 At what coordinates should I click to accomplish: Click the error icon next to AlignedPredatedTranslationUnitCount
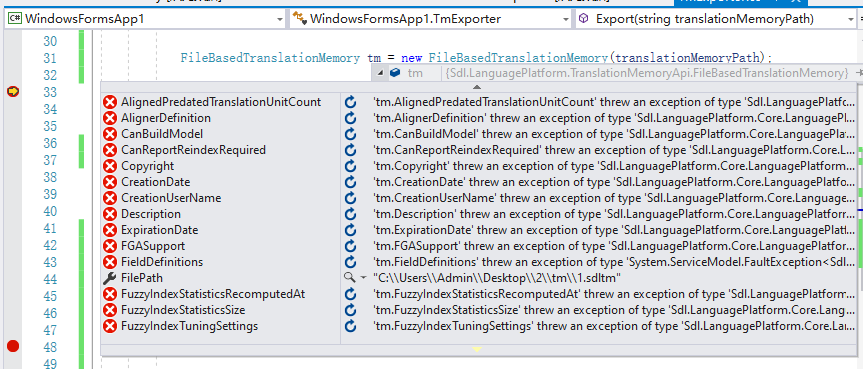[x=110, y=102]
